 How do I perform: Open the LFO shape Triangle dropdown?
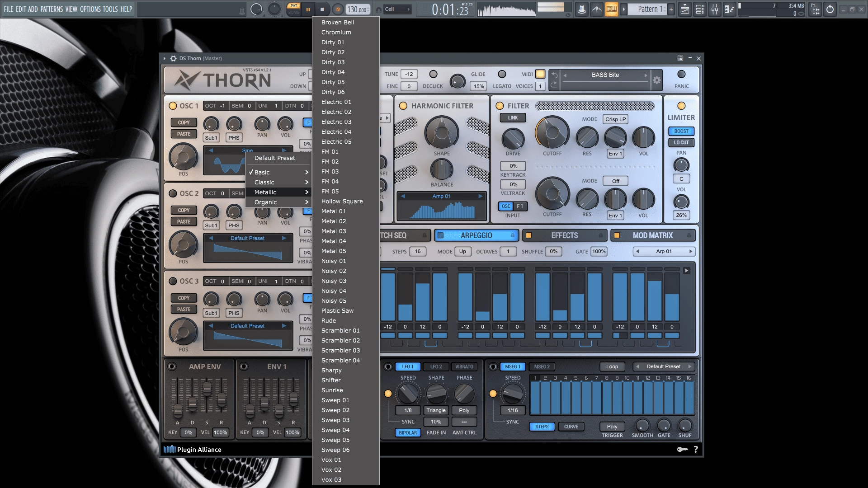click(x=436, y=410)
